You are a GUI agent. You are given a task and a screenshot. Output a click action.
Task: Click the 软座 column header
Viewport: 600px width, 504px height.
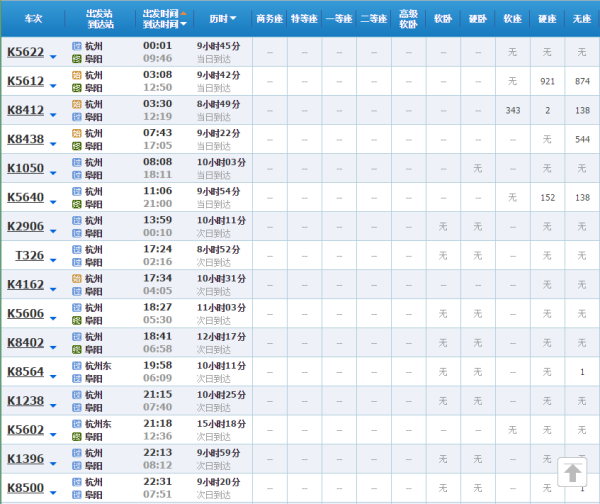512,18
